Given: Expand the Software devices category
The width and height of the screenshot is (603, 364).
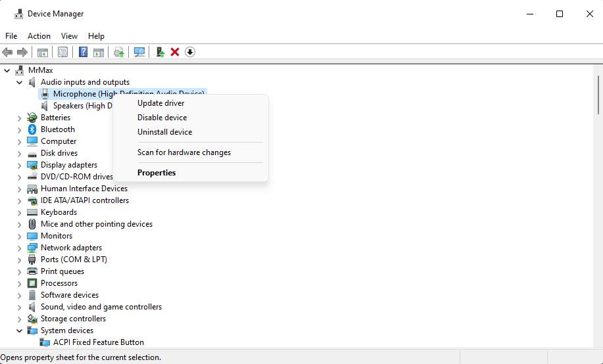Looking at the screenshot, I should pyautogui.click(x=19, y=296).
